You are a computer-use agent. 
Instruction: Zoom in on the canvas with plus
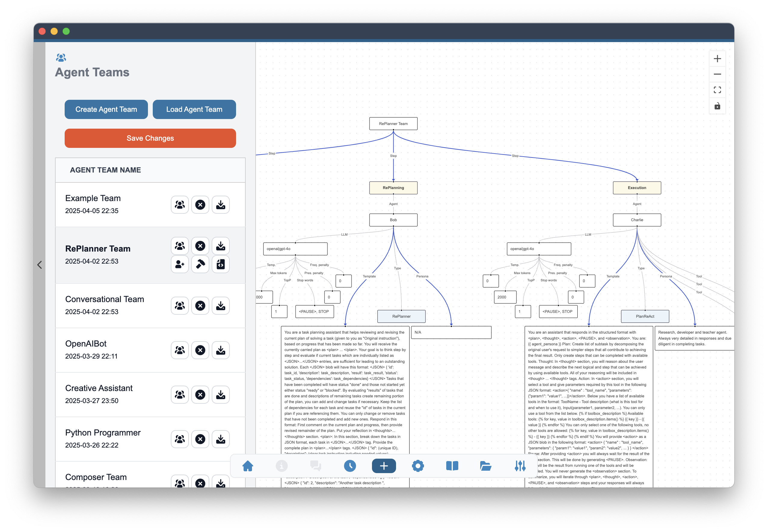[717, 59]
